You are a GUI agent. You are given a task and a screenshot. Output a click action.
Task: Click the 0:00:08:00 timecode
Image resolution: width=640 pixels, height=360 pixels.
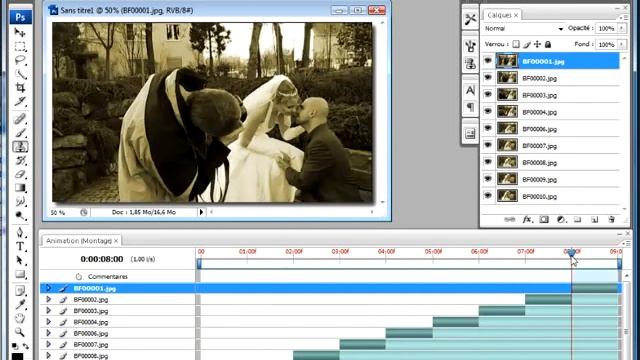pyautogui.click(x=102, y=259)
